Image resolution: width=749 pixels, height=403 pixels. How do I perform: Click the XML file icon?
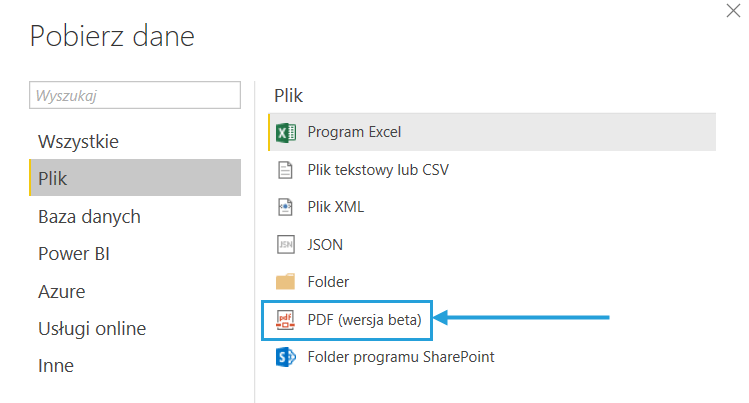285,207
